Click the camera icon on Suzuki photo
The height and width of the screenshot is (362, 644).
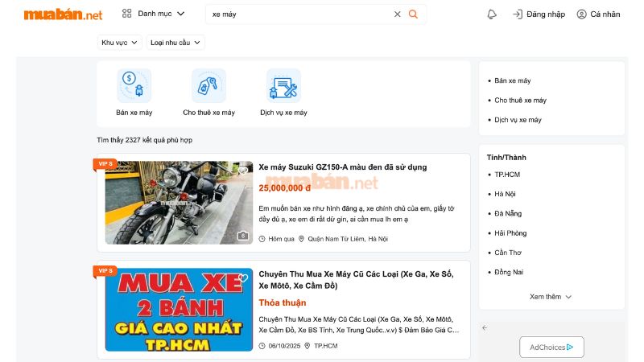243,236
